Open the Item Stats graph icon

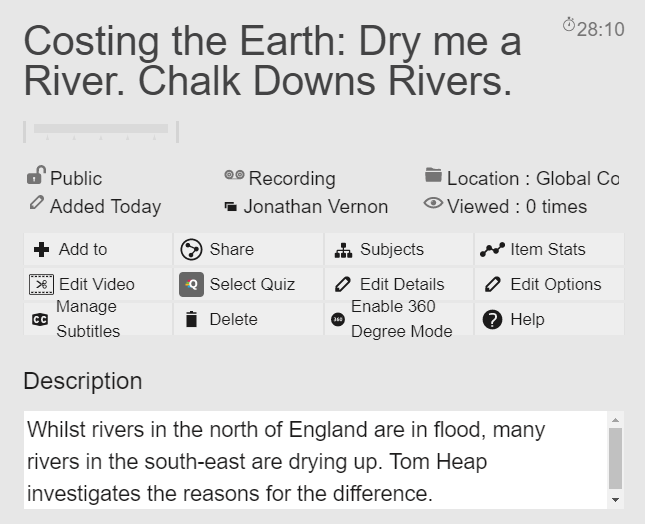492,250
